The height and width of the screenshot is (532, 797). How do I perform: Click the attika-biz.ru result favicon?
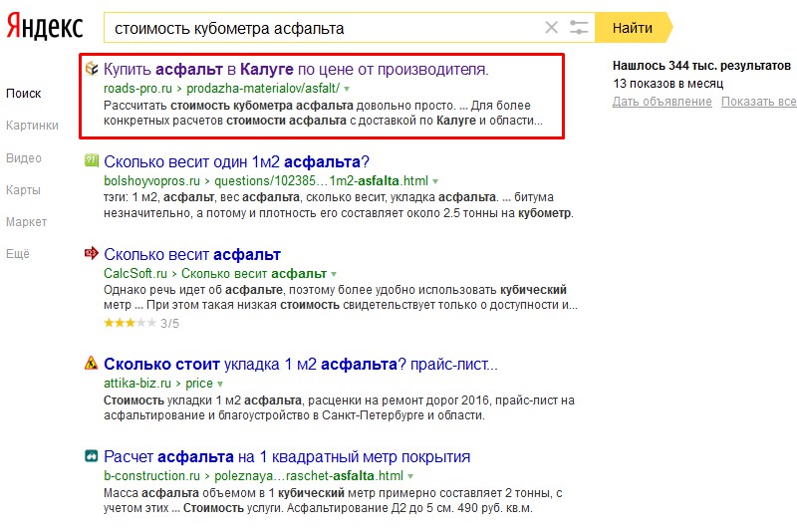pyautogui.click(x=92, y=363)
